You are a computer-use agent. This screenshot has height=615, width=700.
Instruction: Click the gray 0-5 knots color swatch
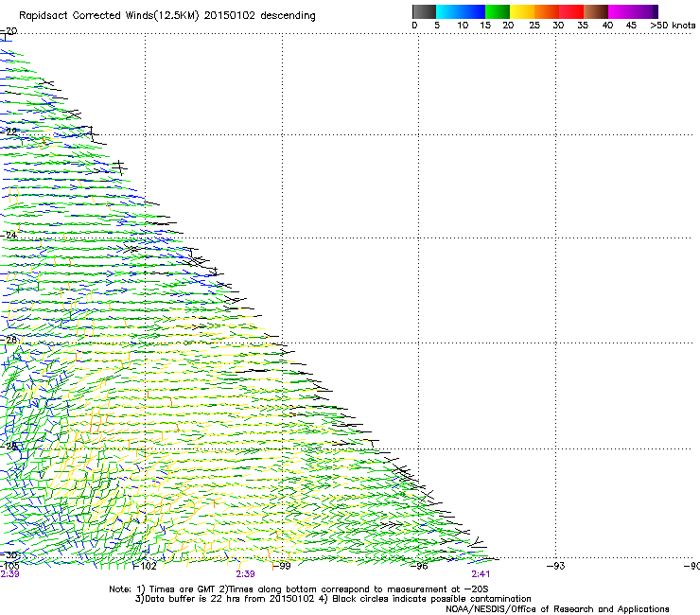click(x=424, y=11)
